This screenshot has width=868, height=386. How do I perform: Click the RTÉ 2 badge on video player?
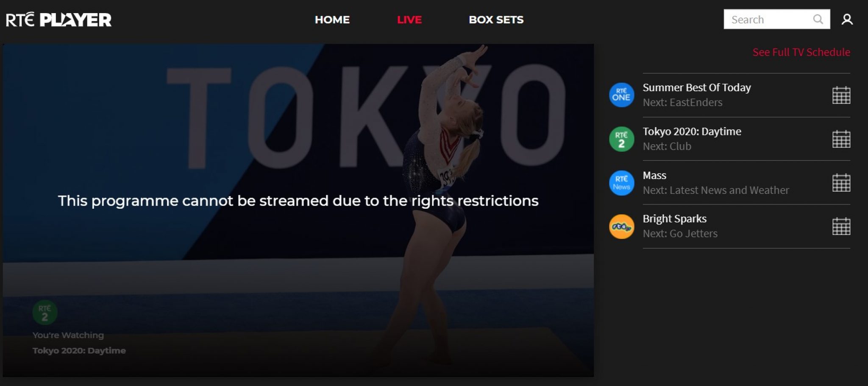click(x=45, y=313)
